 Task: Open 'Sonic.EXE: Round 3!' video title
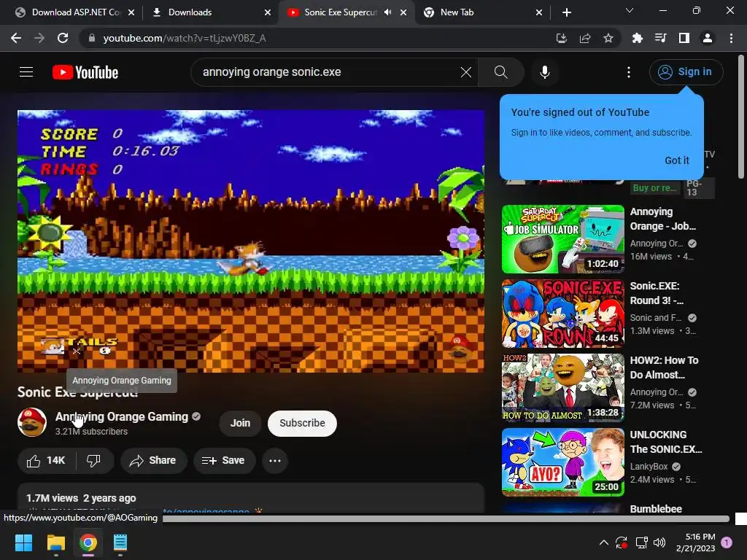[657, 293]
